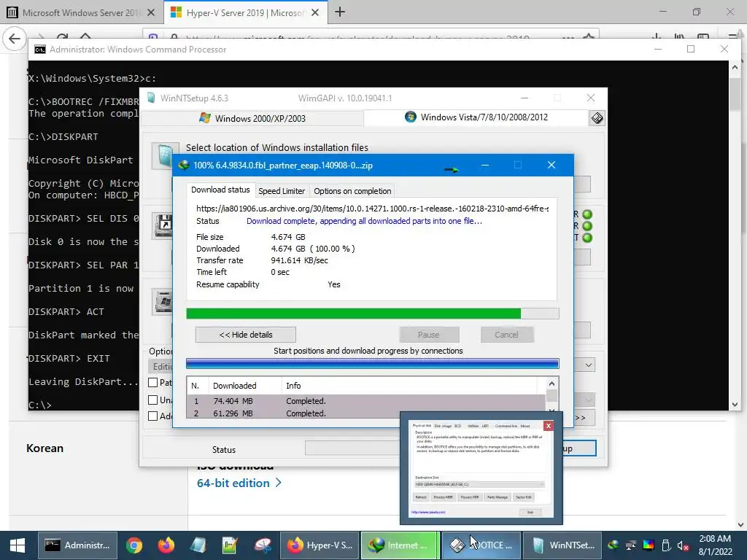The width and height of the screenshot is (747, 560).
Task: Launch Google Chrome from the taskbar
Action: click(x=134, y=545)
